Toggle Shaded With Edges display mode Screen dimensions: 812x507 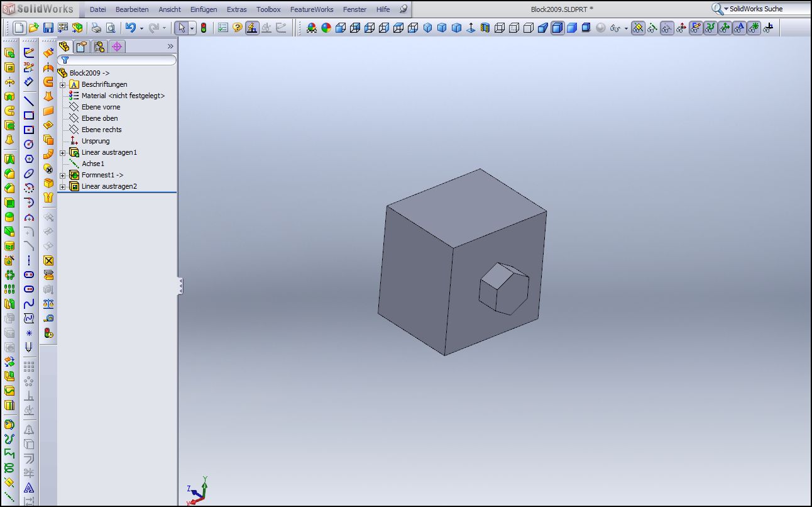pyautogui.click(x=557, y=28)
